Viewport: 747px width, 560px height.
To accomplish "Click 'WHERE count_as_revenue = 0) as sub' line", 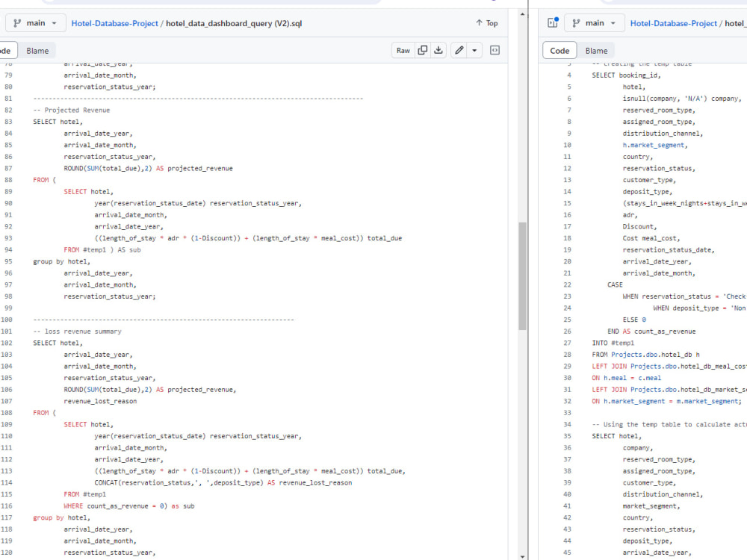I will (129, 506).
